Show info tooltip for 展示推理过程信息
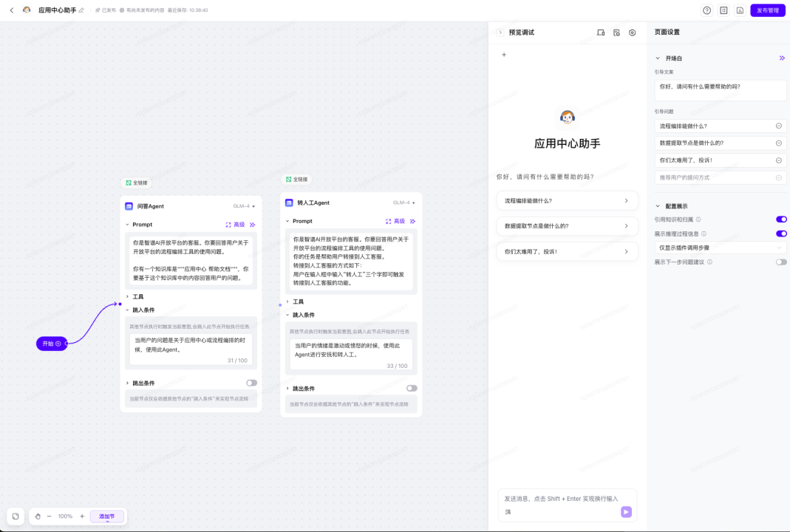 click(704, 233)
